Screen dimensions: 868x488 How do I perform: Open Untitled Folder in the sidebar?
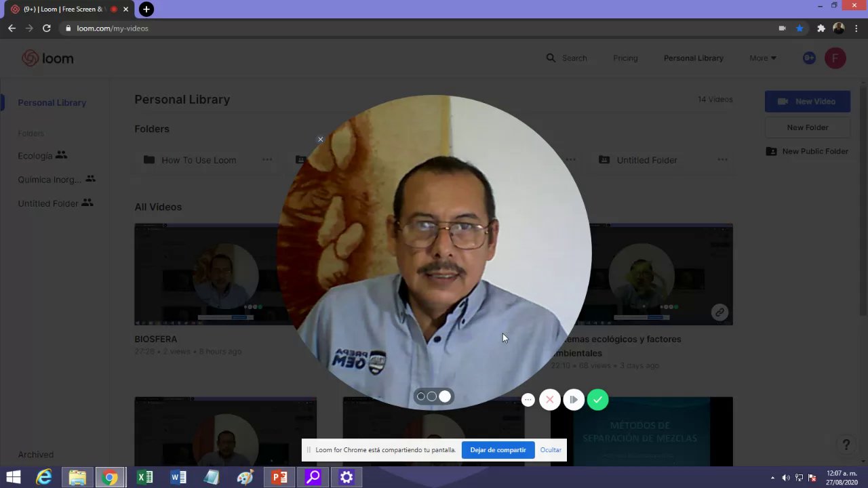tap(55, 203)
